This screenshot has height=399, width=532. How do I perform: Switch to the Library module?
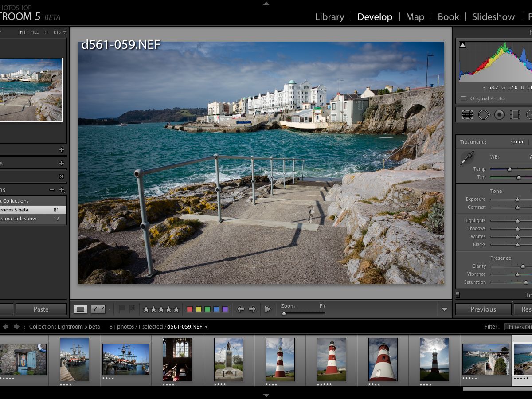click(329, 17)
